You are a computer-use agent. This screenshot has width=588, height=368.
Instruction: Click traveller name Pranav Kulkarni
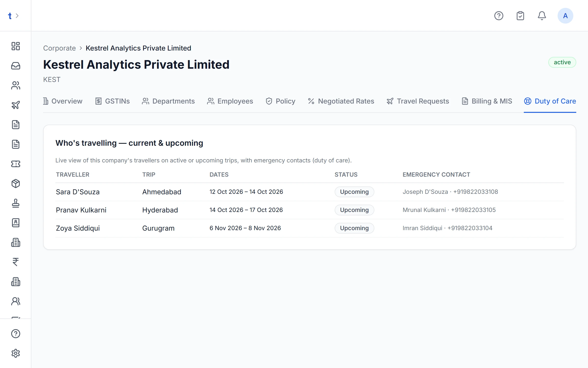pyautogui.click(x=81, y=210)
